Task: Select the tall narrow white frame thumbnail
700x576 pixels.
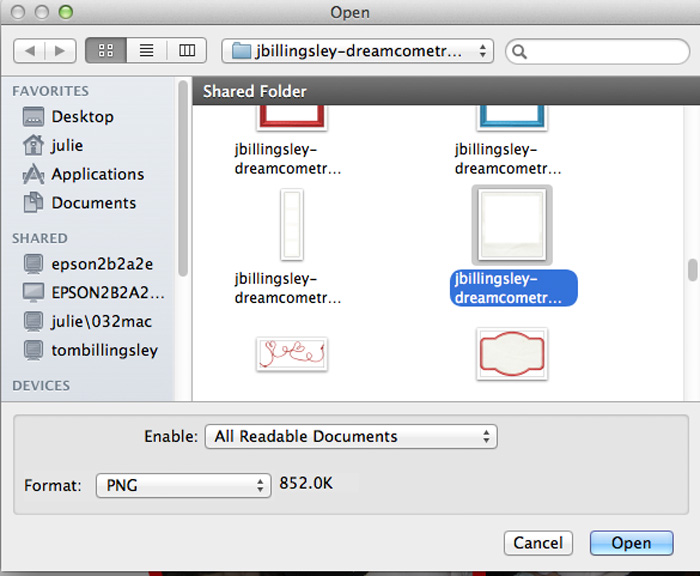Action: (292, 225)
